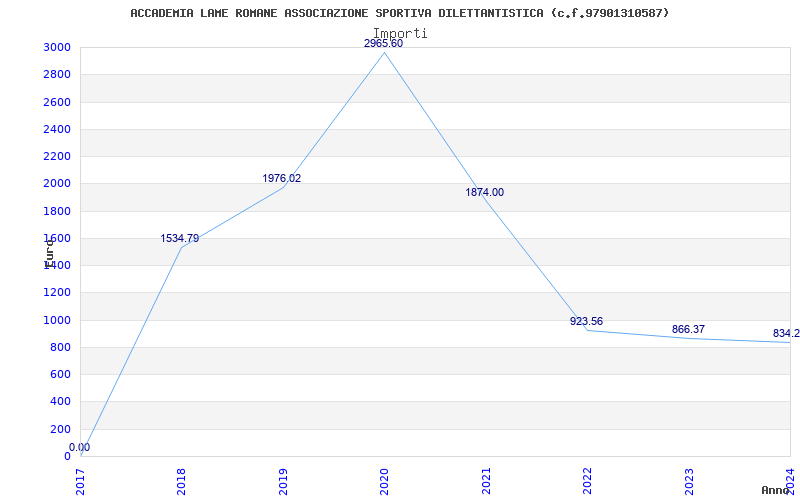Select the 866.37 data label
The width and height of the screenshot is (800, 500).
click(x=688, y=330)
